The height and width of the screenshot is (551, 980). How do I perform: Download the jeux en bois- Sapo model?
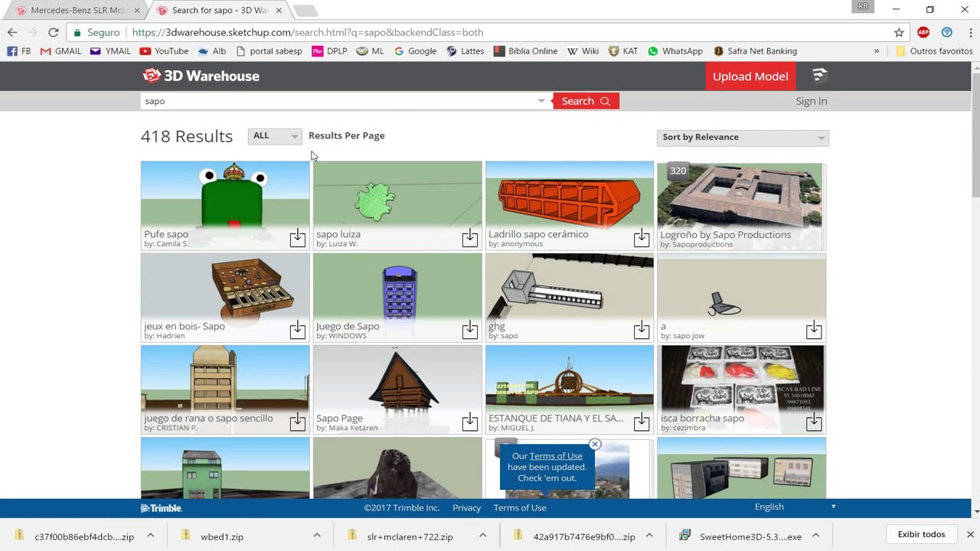(x=298, y=330)
